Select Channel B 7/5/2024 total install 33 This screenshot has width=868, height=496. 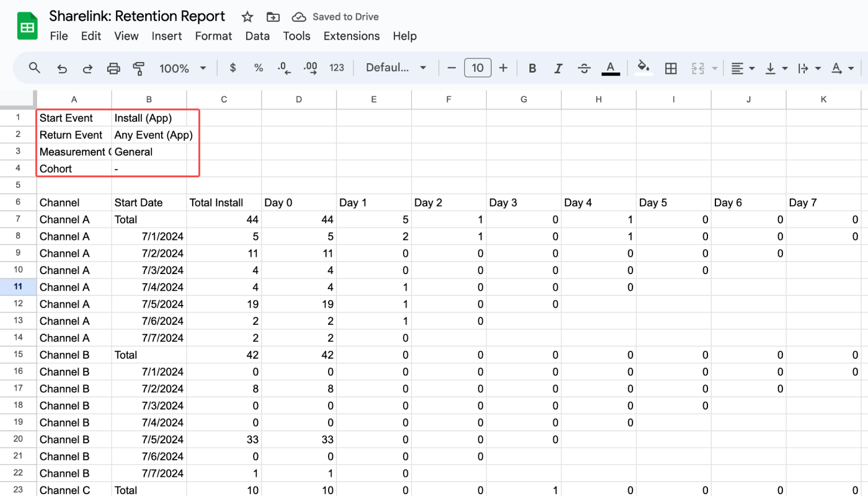224,439
